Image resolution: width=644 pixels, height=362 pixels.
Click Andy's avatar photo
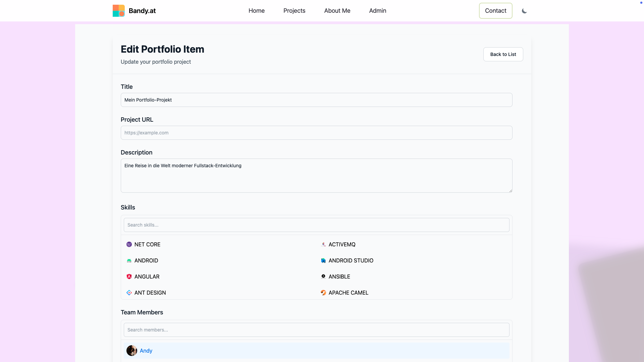(132, 351)
